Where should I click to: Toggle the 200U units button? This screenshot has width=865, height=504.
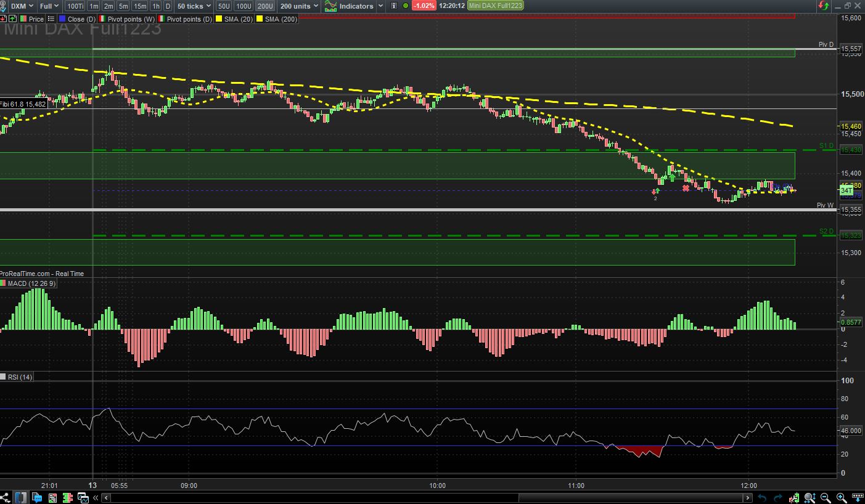coord(265,6)
